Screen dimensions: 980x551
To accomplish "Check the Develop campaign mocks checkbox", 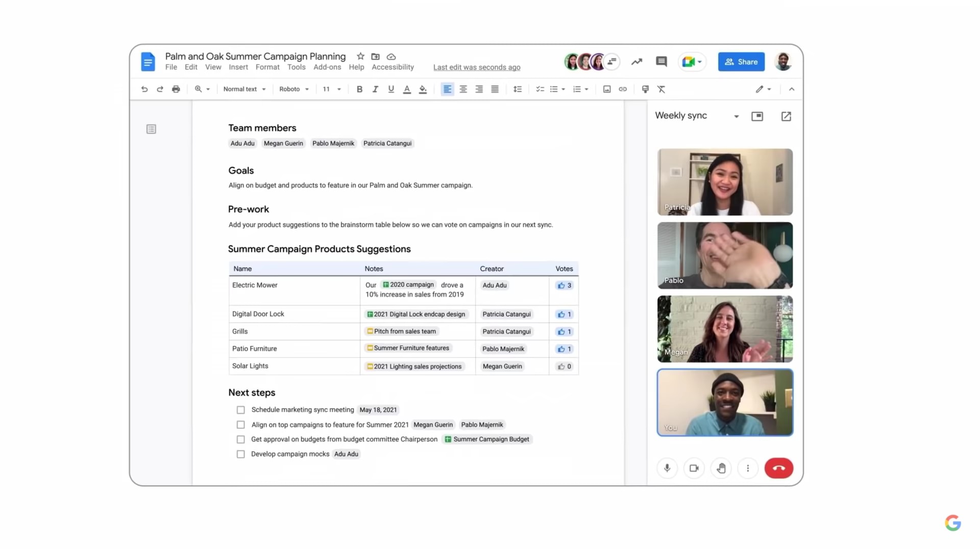I will click(240, 454).
